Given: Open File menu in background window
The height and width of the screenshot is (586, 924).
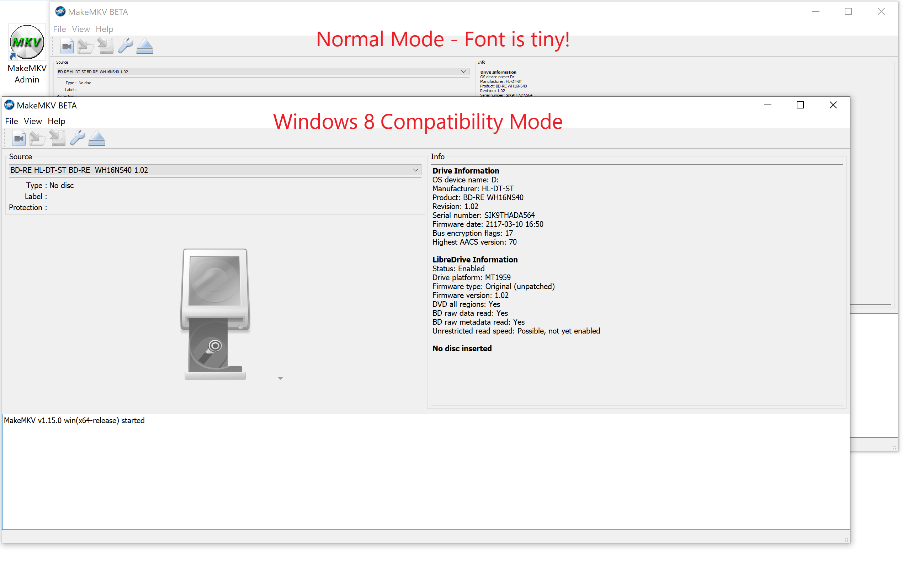Looking at the screenshot, I should [59, 29].
